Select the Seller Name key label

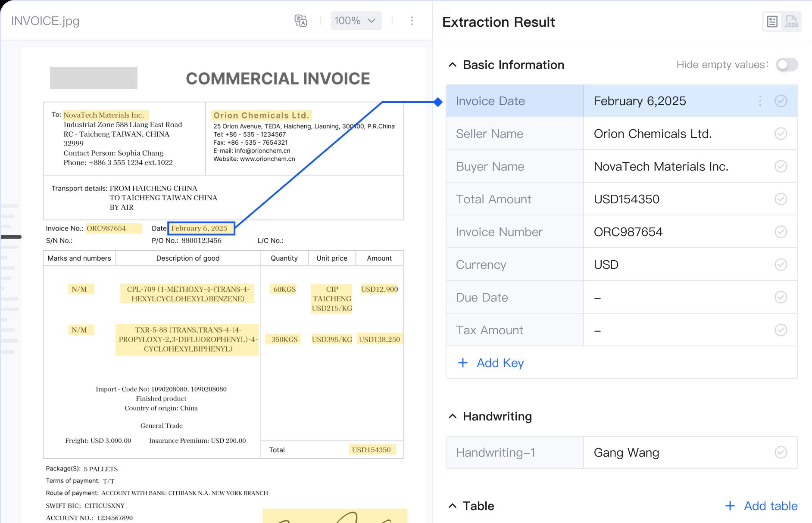click(490, 134)
